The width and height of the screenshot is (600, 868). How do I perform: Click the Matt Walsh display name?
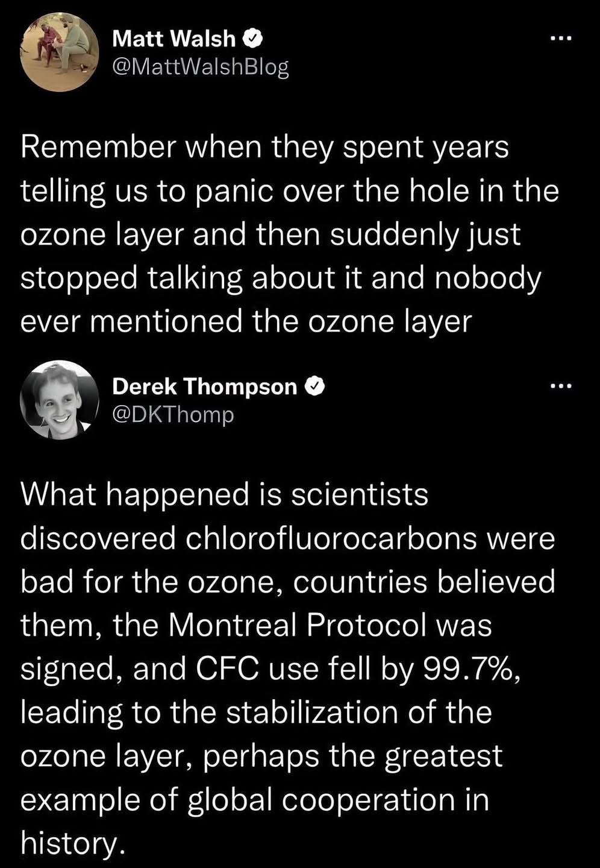click(x=173, y=39)
